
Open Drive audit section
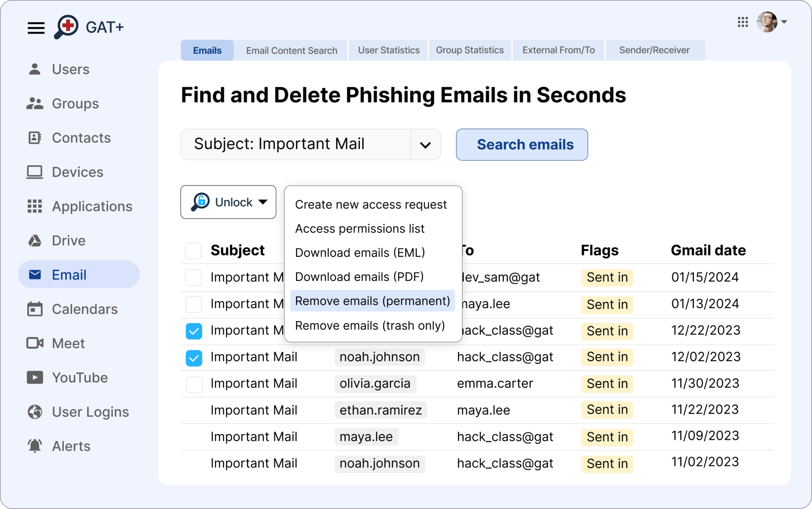56,240
